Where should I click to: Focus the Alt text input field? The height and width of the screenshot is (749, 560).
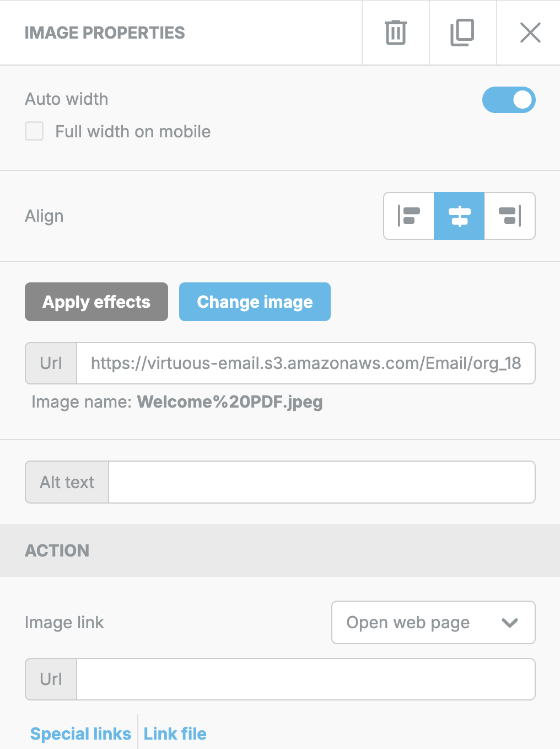(x=322, y=482)
